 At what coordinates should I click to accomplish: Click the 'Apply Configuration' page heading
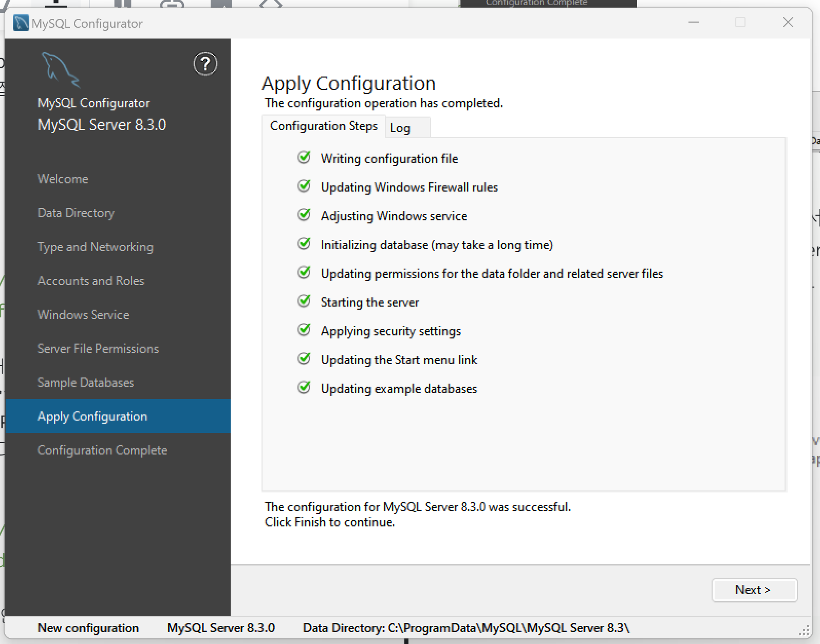349,83
